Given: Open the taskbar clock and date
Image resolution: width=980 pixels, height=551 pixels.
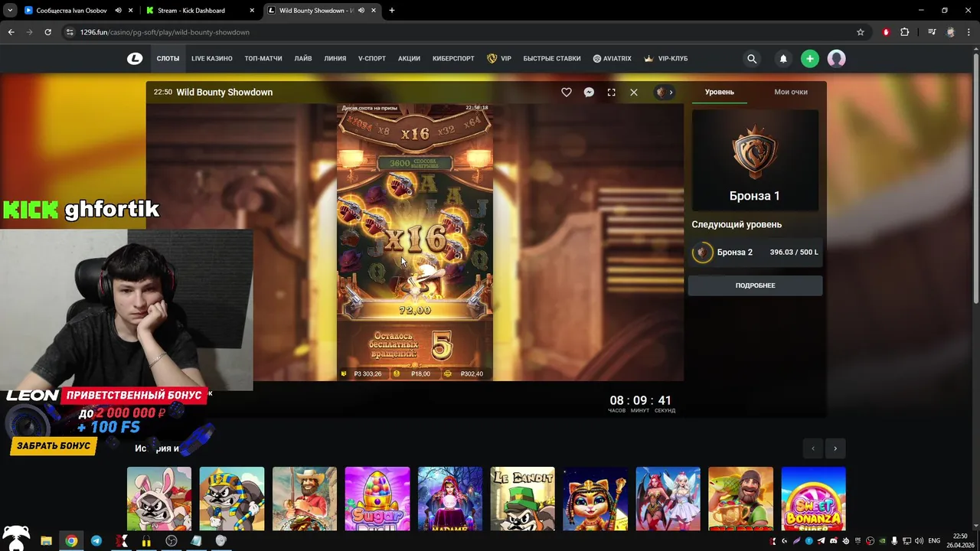Looking at the screenshot, I should click(x=960, y=540).
